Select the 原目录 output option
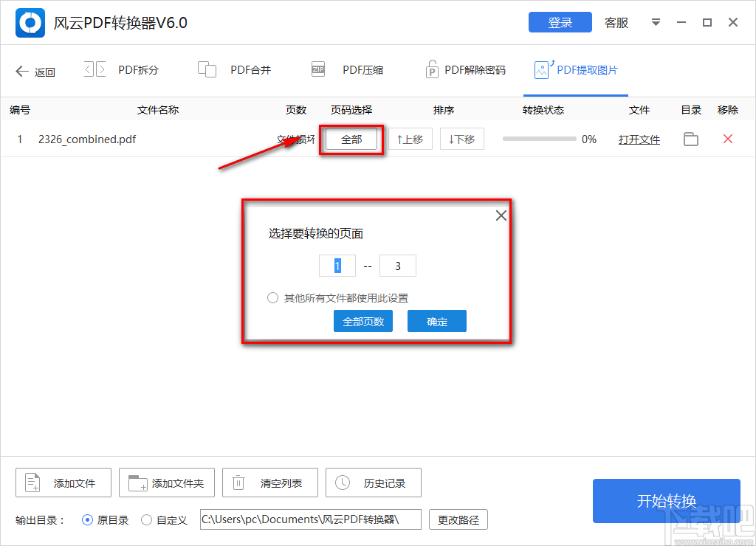 point(86,519)
